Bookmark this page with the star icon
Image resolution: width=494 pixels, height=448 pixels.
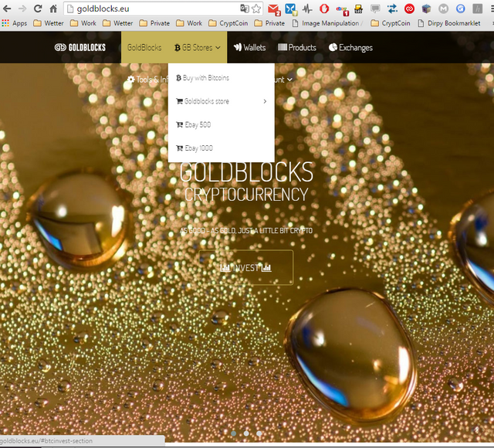256,8
